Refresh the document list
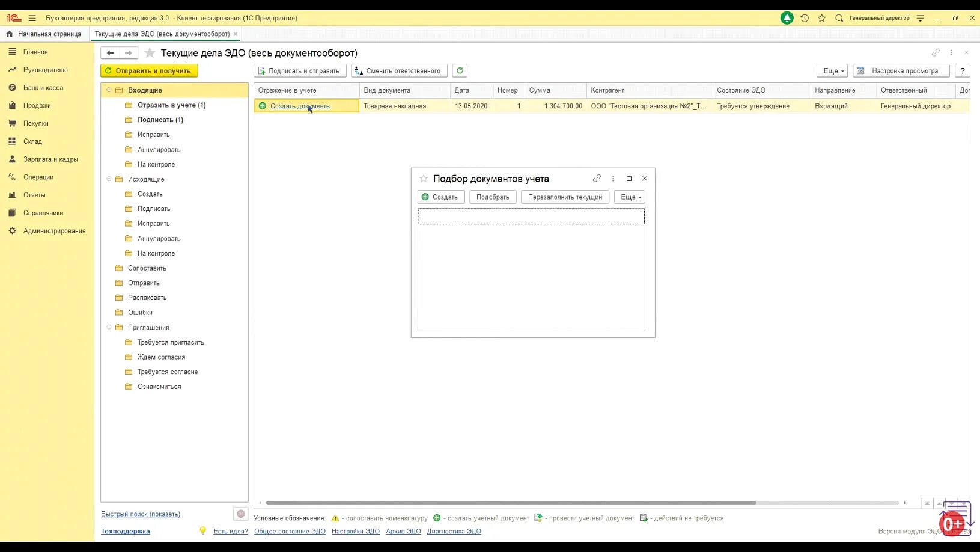The image size is (980, 552). (460, 71)
